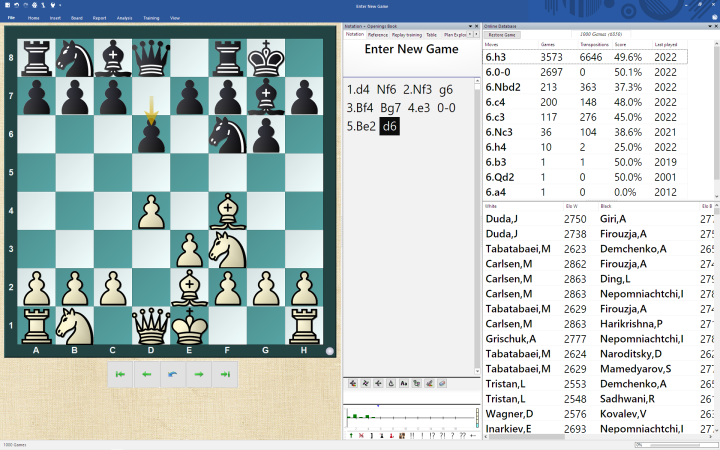Step back one move with green arrow

click(x=146, y=374)
